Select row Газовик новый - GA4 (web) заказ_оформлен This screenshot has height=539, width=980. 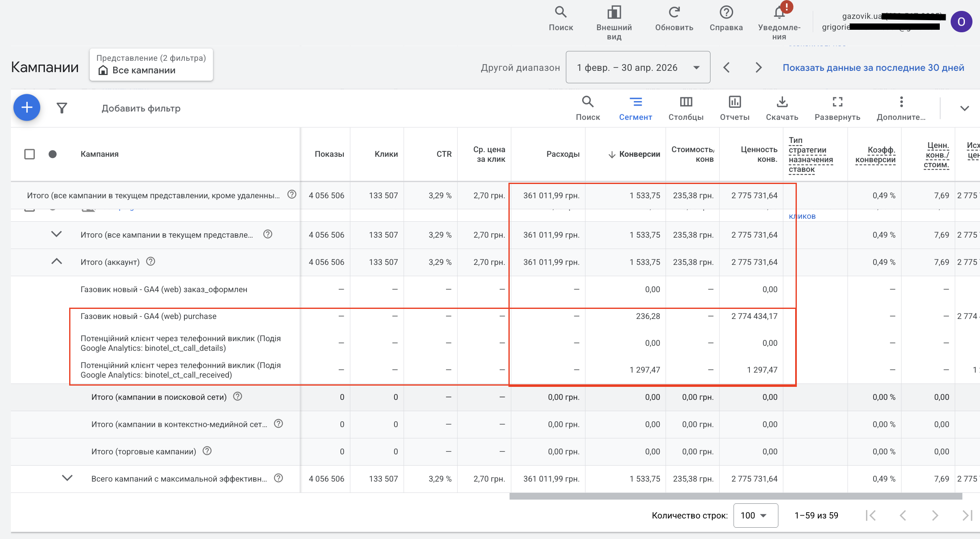tap(164, 289)
